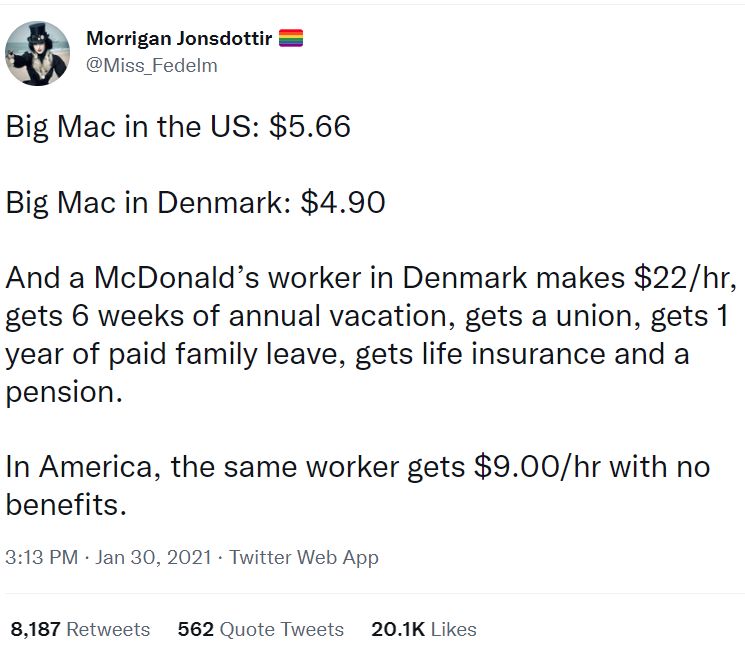Viewport: 745px width, 663px height.
Task: Click the line "Big Mac in the US: $5.66"
Action: pos(178,128)
